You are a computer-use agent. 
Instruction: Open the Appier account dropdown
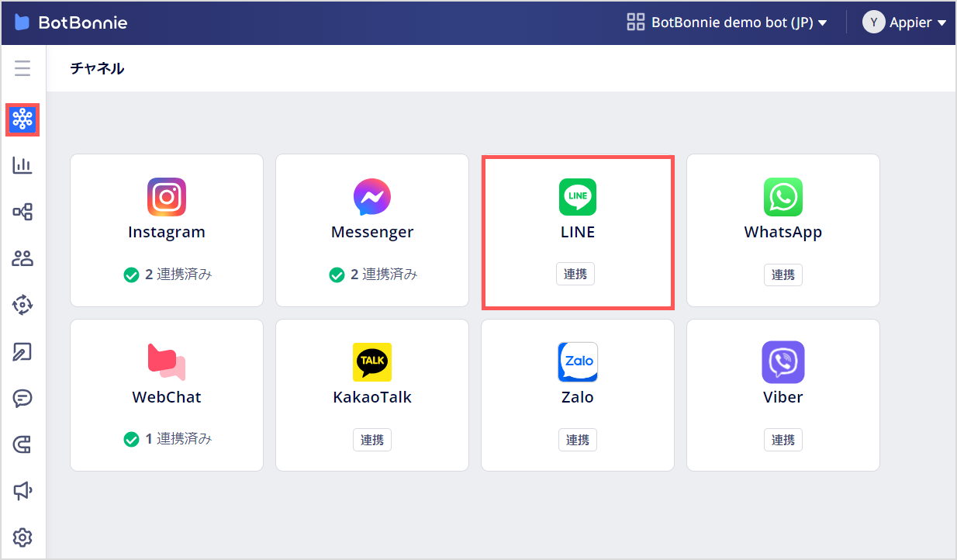918,22
